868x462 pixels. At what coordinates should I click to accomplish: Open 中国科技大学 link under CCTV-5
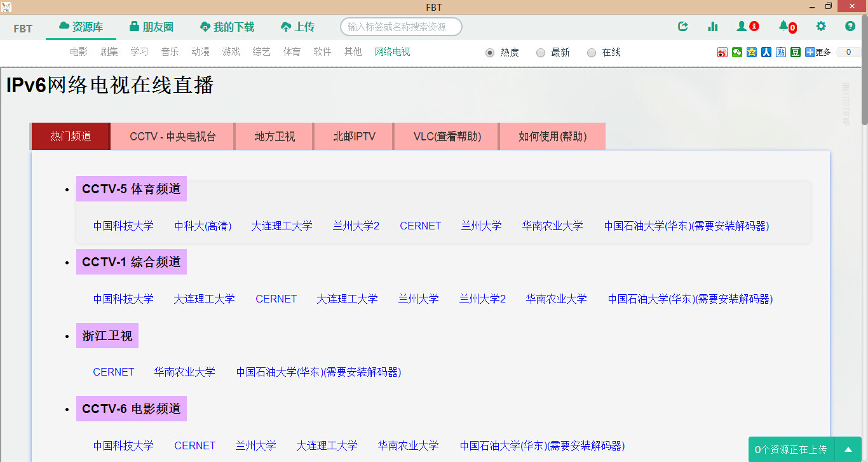point(123,226)
